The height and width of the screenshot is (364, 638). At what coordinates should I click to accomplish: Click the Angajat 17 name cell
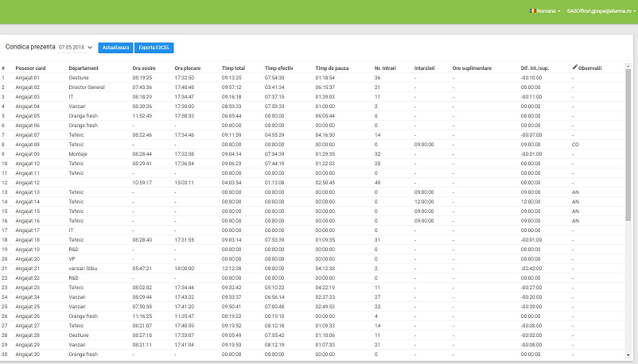(x=28, y=230)
